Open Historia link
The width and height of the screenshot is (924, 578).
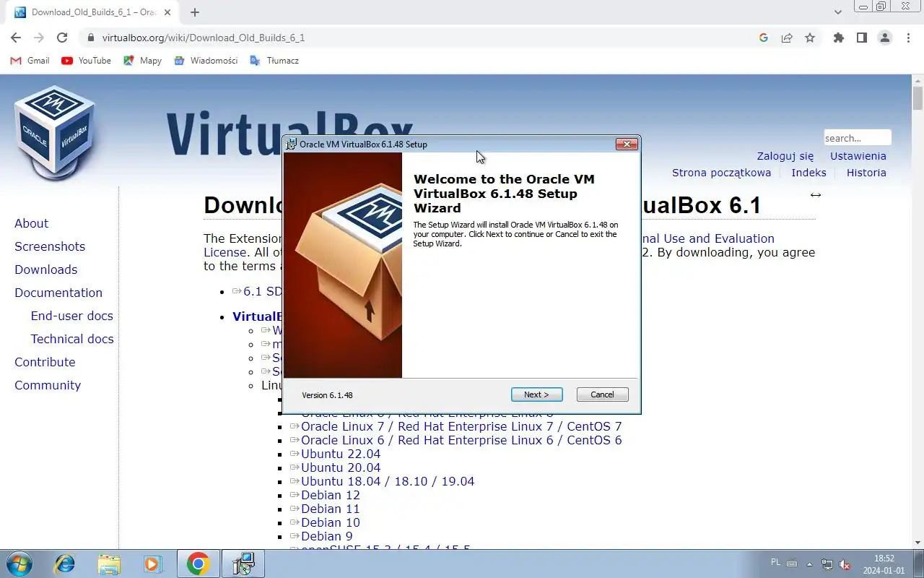(x=866, y=173)
